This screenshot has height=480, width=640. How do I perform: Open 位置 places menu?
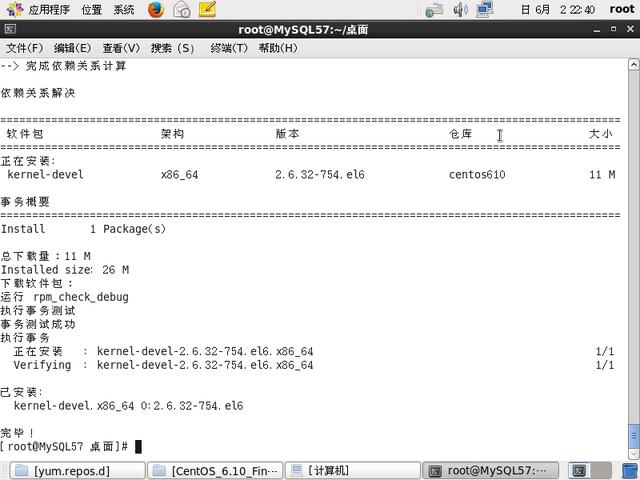click(92, 10)
